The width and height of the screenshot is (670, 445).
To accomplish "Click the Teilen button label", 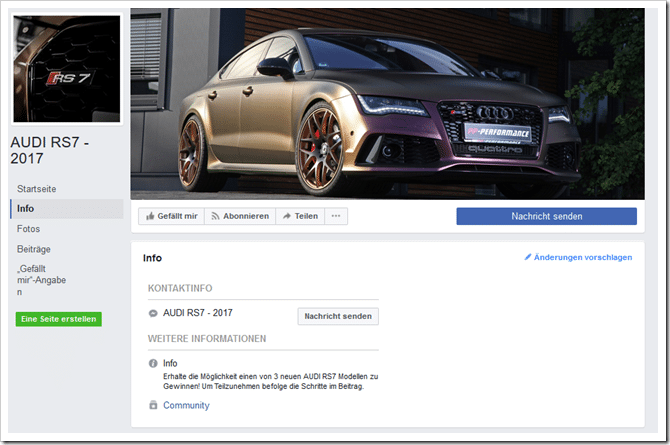I will (x=306, y=216).
